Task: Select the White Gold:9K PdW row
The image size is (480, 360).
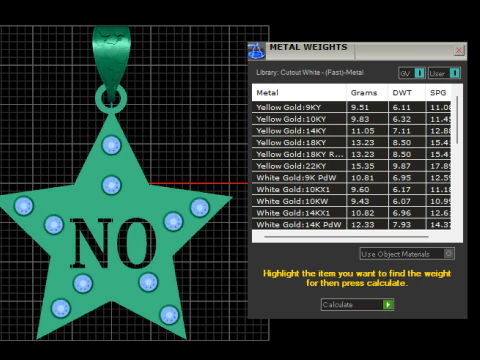Action: point(351,178)
